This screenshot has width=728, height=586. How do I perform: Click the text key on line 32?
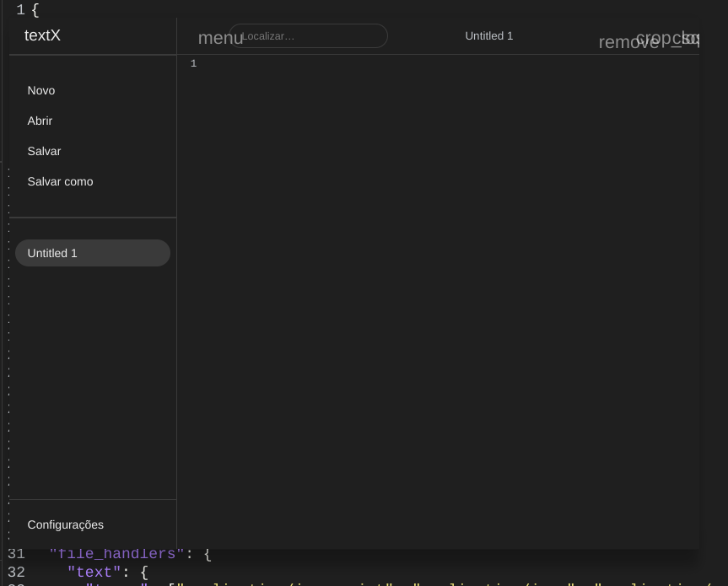tap(94, 572)
